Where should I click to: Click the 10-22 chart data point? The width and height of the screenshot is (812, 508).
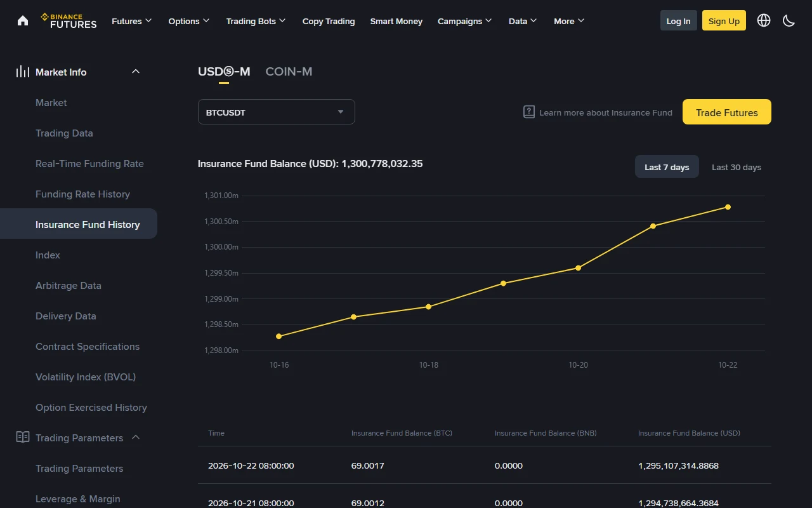pos(728,207)
